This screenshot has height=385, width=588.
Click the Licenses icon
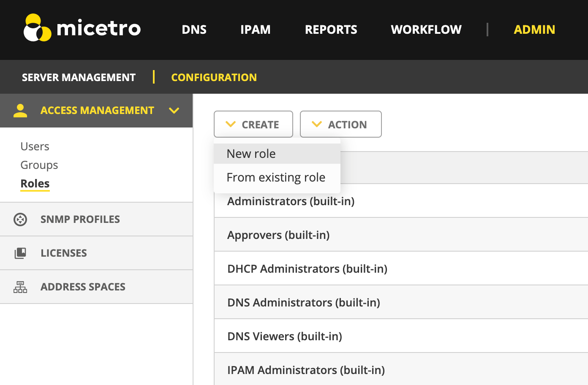point(20,253)
